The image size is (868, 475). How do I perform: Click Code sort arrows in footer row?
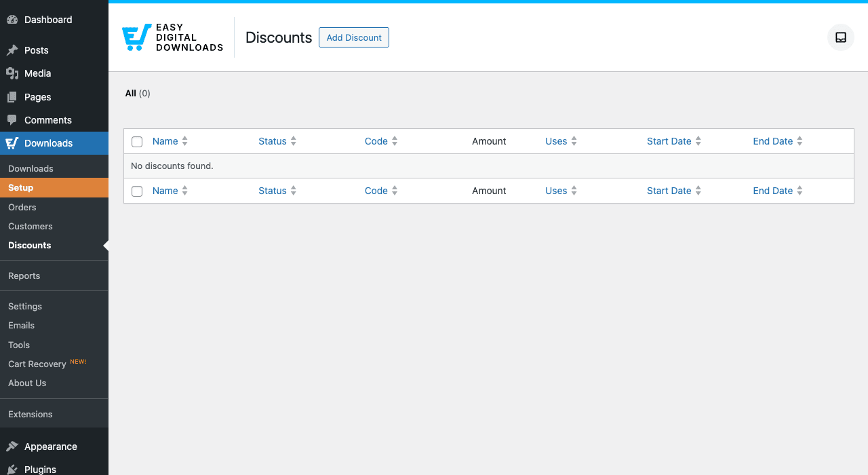click(395, 191)
